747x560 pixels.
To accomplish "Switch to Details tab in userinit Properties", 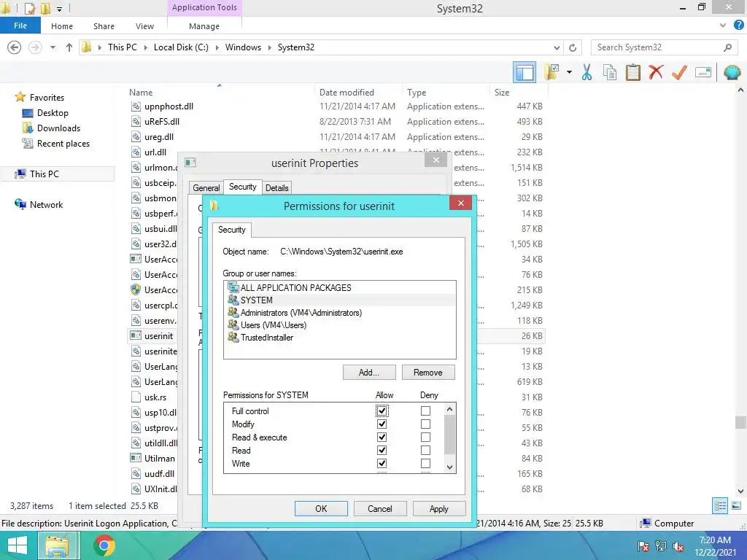I will click(276, 187).
